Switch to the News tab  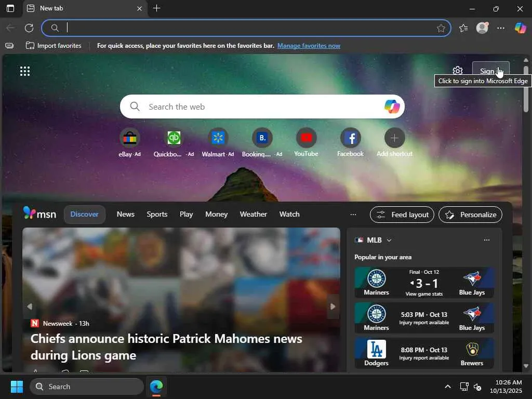coord(126,215)
